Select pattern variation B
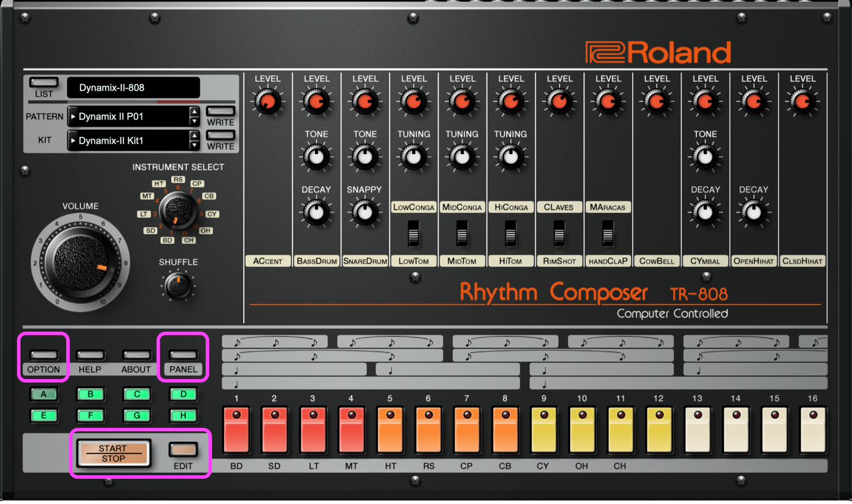This screenshot has width=852, height=504. (90, 394)
